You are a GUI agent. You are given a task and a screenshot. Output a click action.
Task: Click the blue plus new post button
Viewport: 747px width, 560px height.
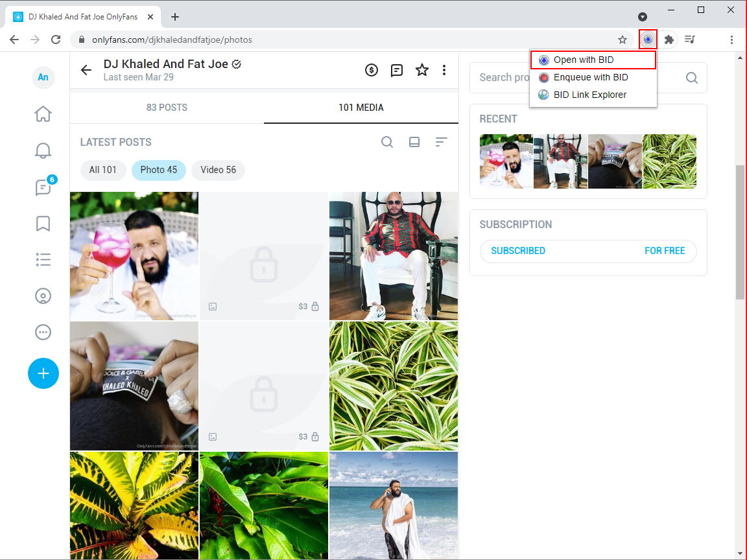click(x=43, y=373)
